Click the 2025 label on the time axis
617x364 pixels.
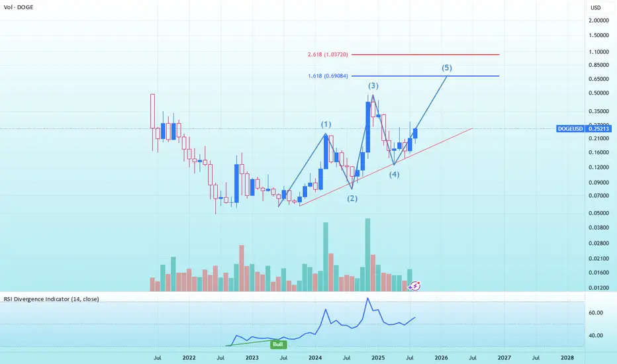click(378, 357)
